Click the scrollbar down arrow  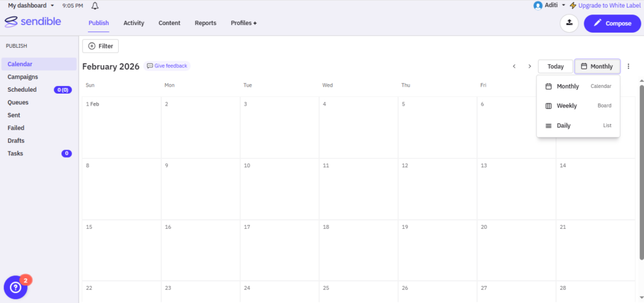641,298
